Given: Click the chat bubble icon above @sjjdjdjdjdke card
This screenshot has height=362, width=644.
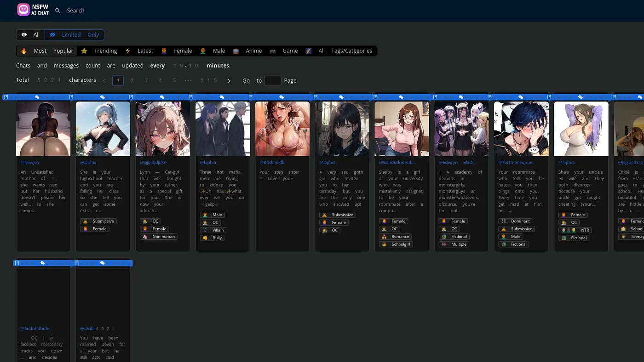Looking at the screenshot, I should click(x=162, y=97).
